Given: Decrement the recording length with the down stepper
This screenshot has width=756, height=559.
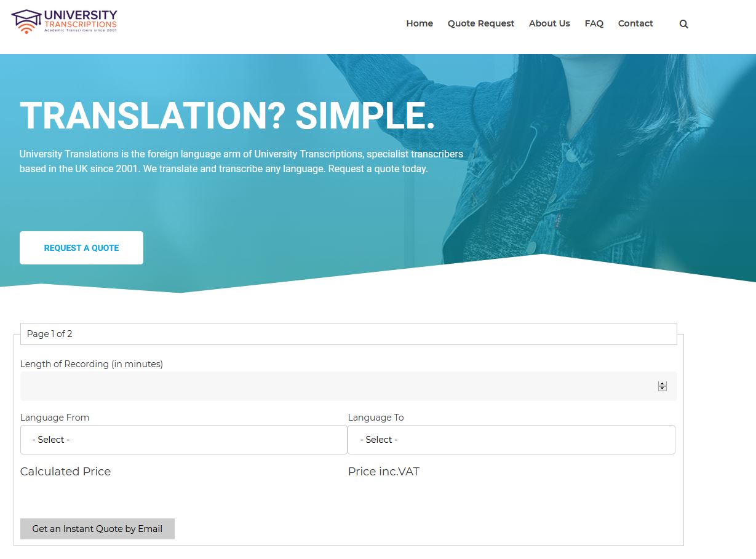Looking at the screenshot, I should point(662,389).
